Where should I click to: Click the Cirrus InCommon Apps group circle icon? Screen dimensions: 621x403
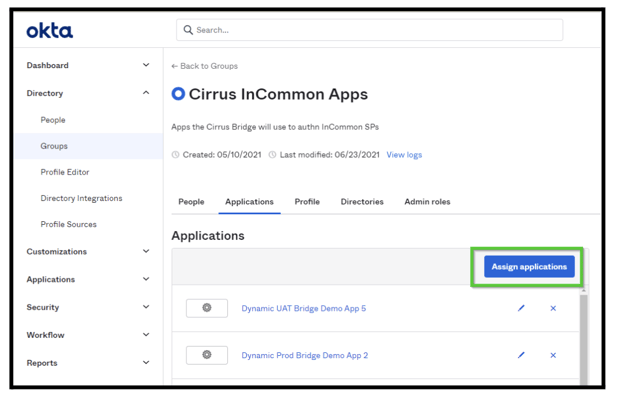pyautogui.click(x=178, y=94)
